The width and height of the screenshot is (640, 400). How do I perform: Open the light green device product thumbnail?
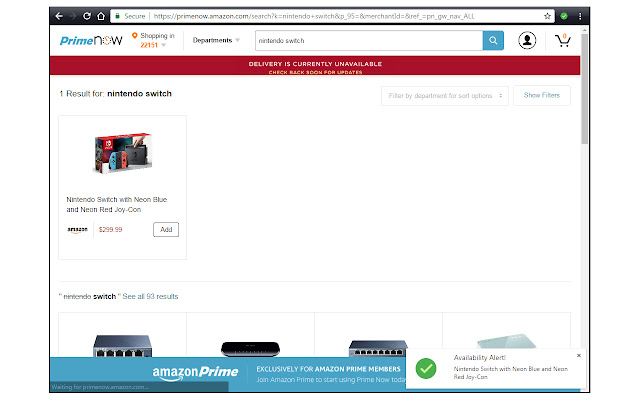pos(507,341)
